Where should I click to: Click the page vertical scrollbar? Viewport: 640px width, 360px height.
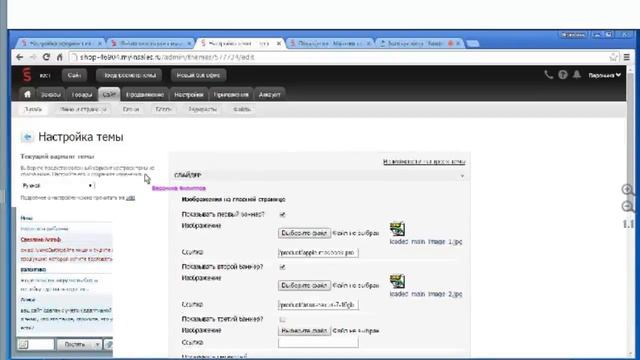coord(631,212)
